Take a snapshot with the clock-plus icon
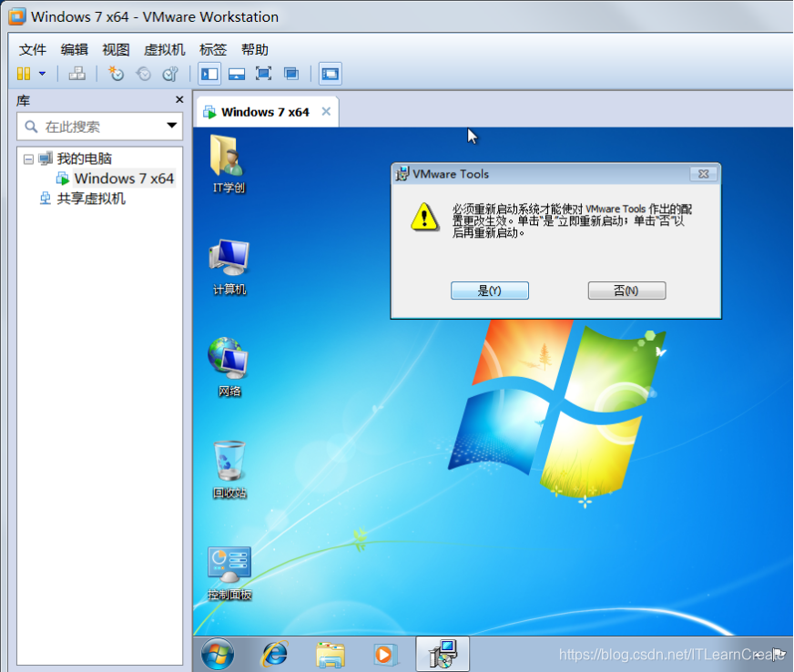Viewport: 794px width, 672px height. pos(116,74)
